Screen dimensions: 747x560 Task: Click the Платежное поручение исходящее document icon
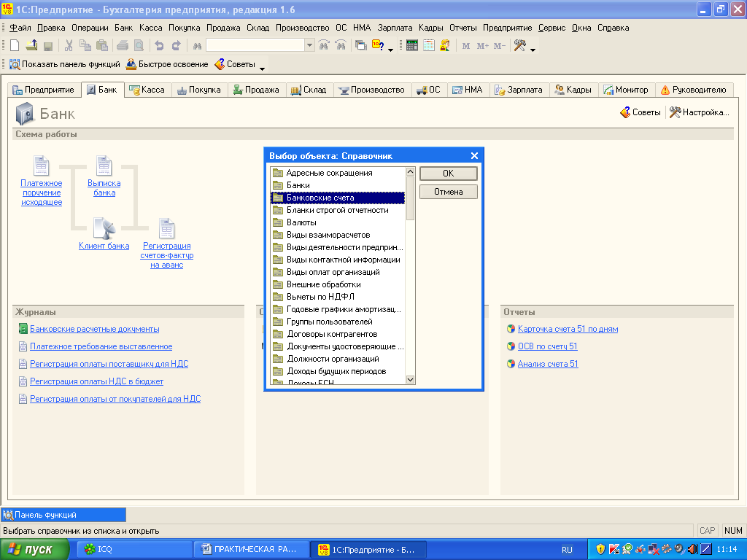(41, 166)
